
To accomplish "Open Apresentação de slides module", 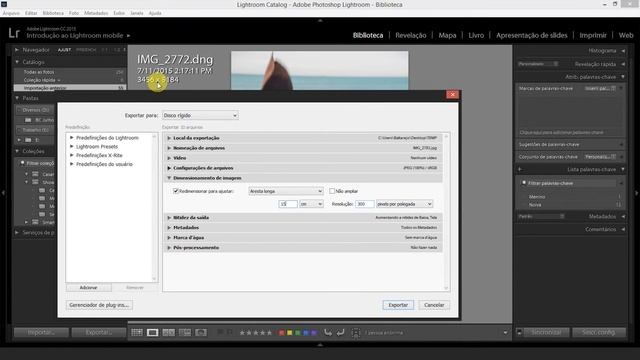I will click(x=531, y=35).
